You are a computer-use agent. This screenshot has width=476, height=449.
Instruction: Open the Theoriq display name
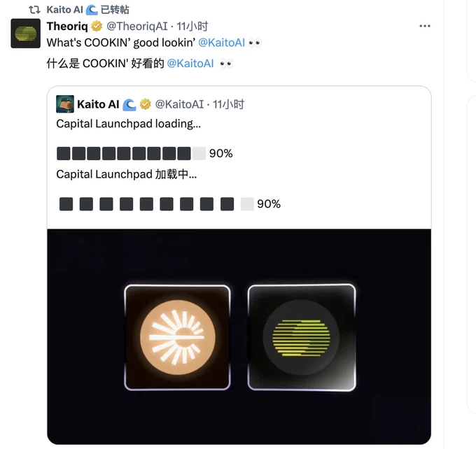tap(67, 27)
